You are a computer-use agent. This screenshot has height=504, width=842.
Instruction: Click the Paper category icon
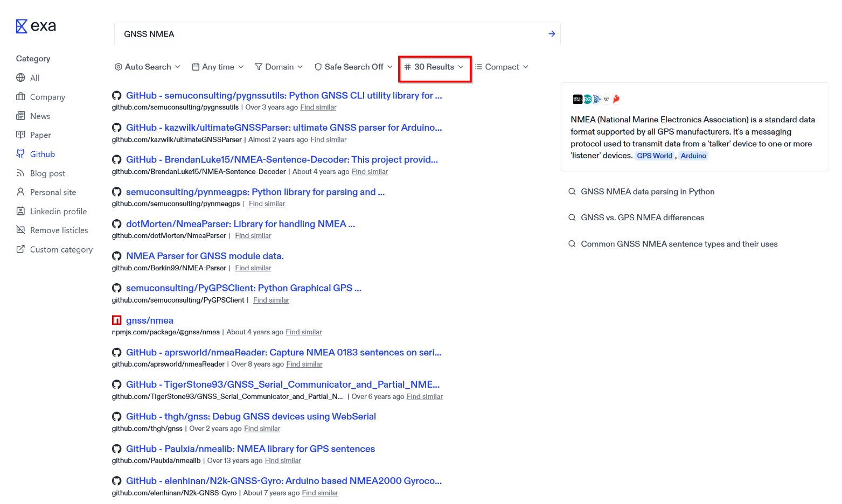click(x=19, y=135)
